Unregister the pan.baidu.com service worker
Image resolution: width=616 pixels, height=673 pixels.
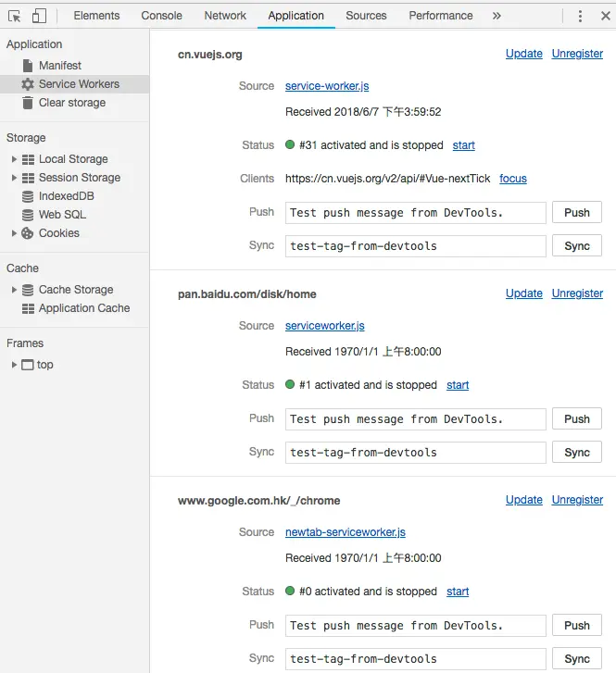pos(577,293)
